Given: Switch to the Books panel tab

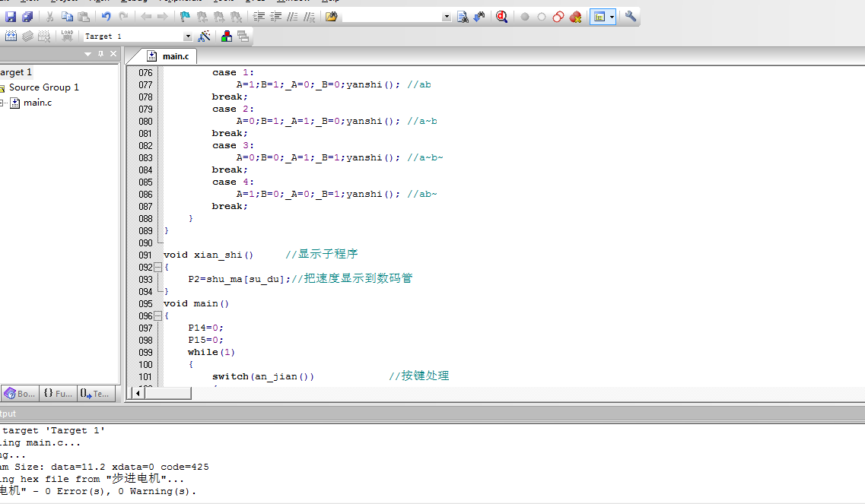Looking at the screenshot, I should (x=20, y=393).
